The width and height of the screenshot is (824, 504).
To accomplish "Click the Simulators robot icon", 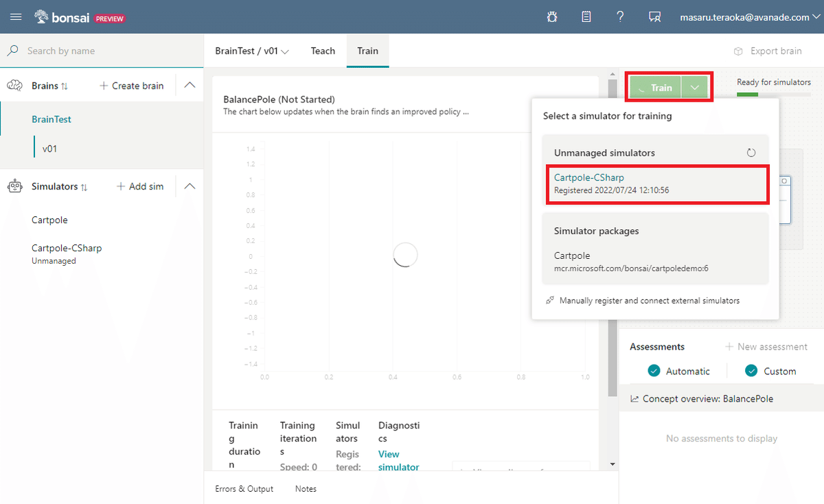I will (x=16, y=186).
